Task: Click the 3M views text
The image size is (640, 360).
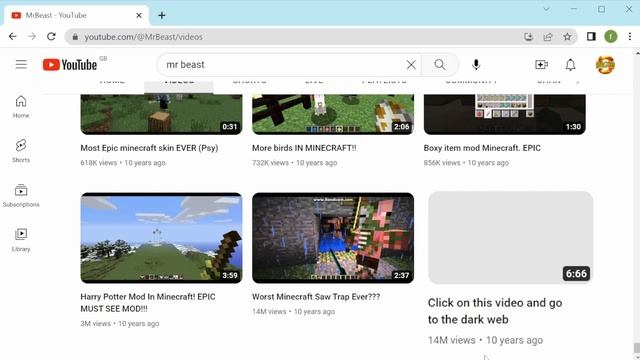Action: pos(96,323)
